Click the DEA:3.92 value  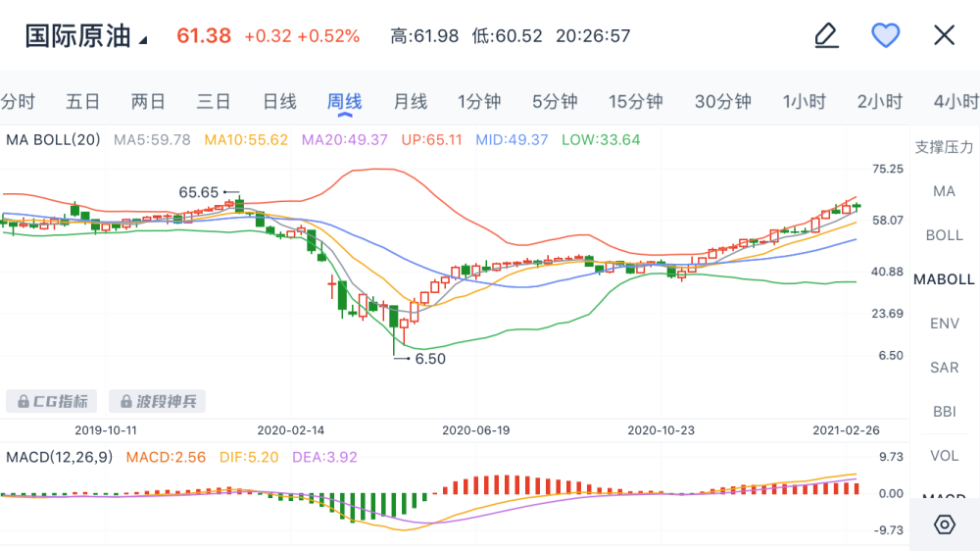(x=324, y=457)
